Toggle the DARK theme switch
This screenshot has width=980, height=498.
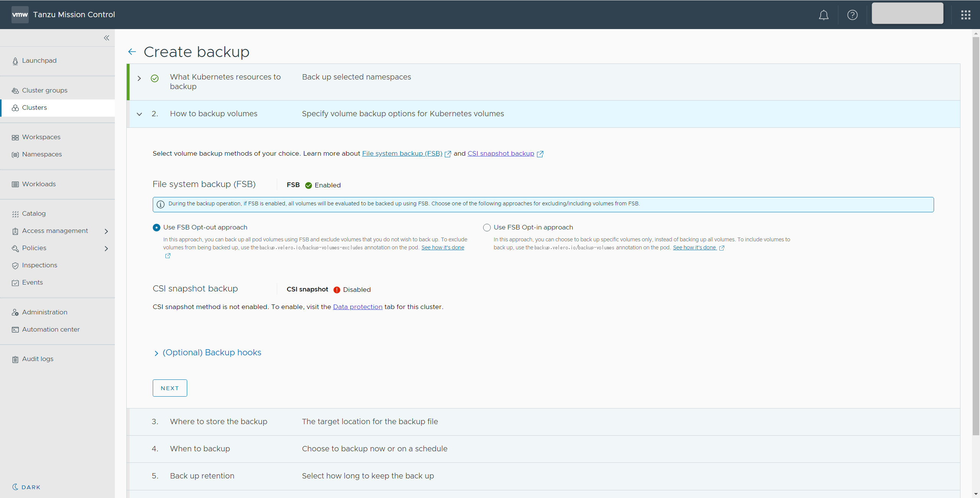26,487
